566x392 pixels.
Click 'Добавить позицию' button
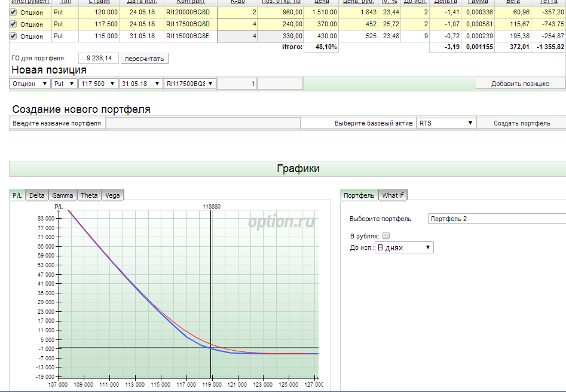click(x=520, y=84)
